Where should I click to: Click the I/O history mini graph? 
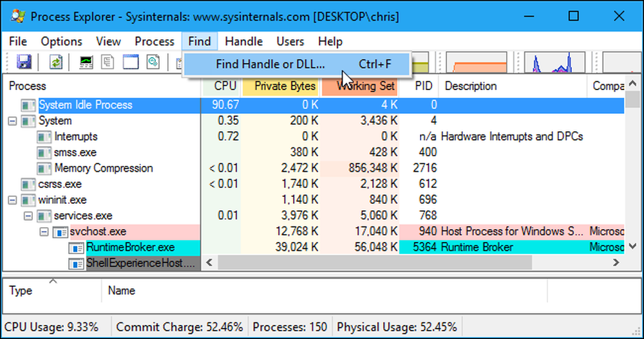pos(554,62)
